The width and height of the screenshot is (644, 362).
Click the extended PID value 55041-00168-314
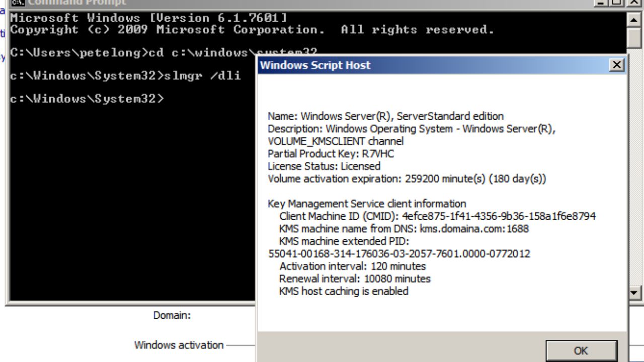(399, 253)
